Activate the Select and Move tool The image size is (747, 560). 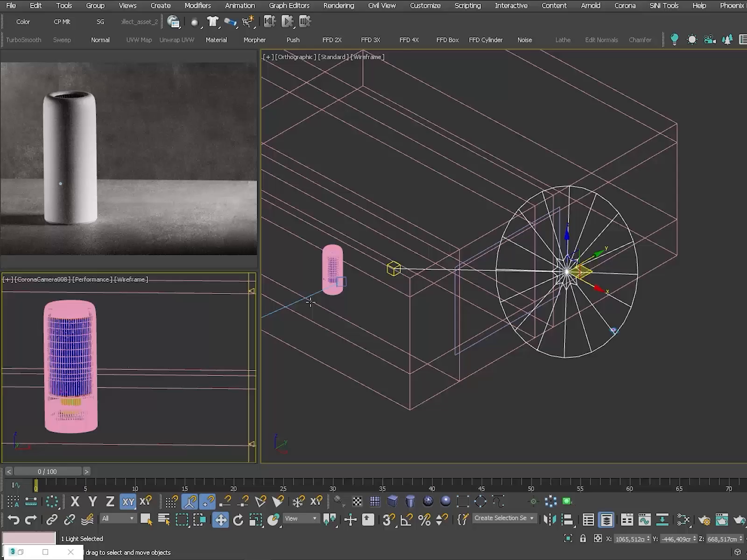[x=220, y=519]
